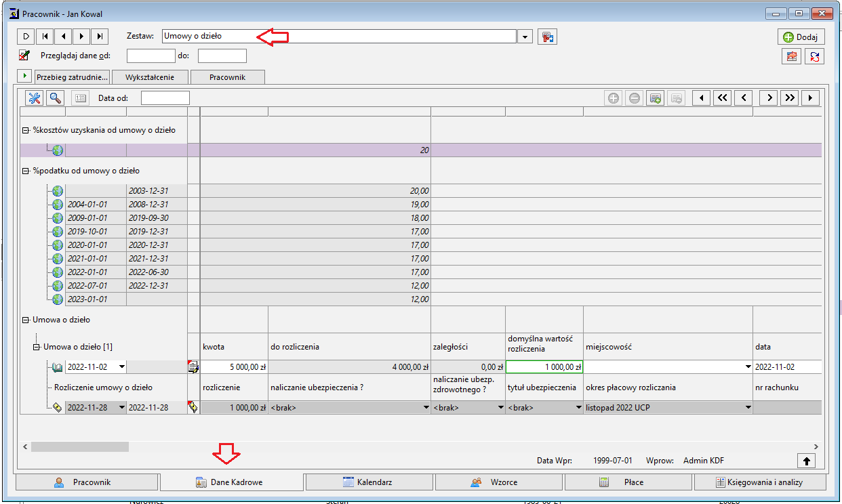This screenshot has width=842, height=504.
Task: Collapse the Umowa o dzieło [1] node
Action: pos(37,347)
